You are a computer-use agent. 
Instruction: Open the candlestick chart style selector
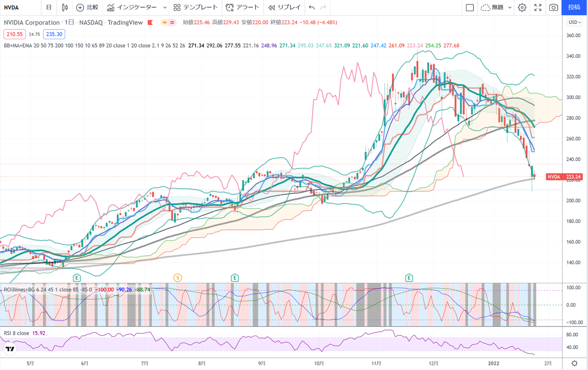[x=65, y=7]
